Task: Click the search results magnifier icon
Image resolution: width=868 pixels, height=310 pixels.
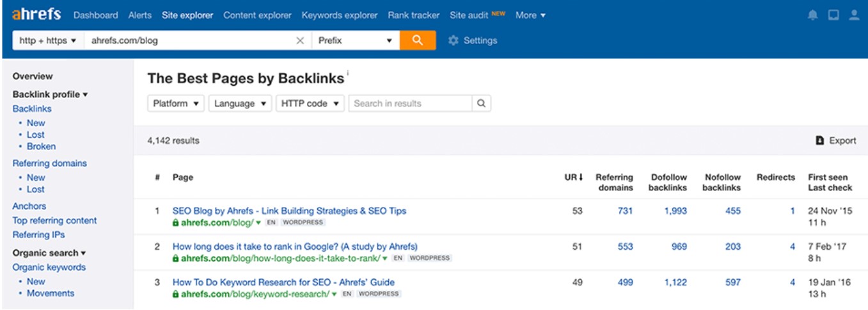Action: (x=481, y=103)
